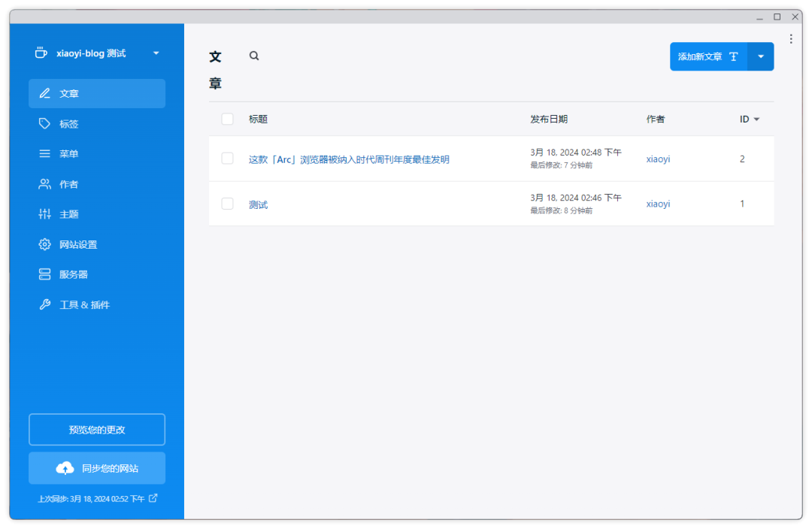Click the 预览您的更改 button

click(x=96, y=429)
